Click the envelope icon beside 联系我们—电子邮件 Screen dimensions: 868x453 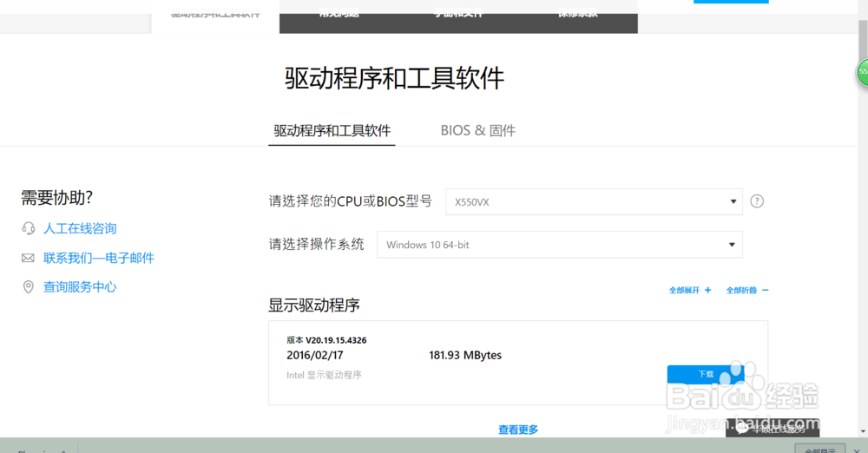(28, 258)
